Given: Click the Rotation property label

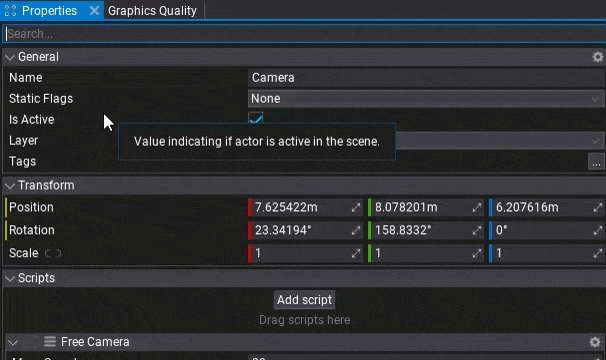Looking at the screenshot, I should click(x=32, y=230).
